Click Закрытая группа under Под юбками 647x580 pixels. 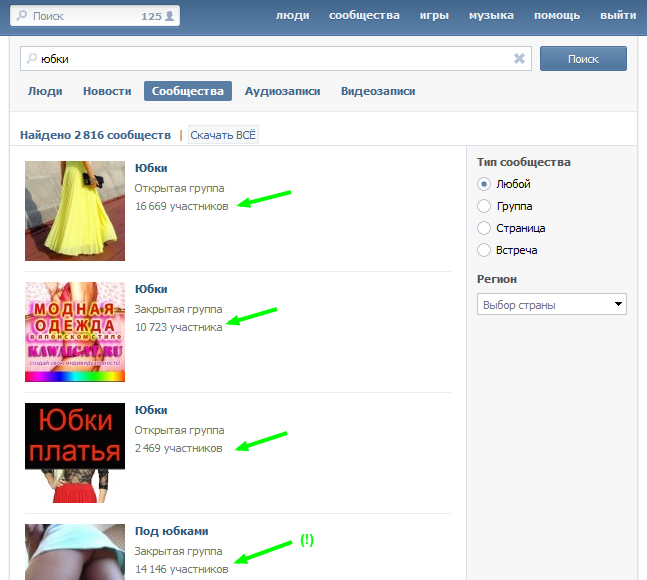coord(178,551)
